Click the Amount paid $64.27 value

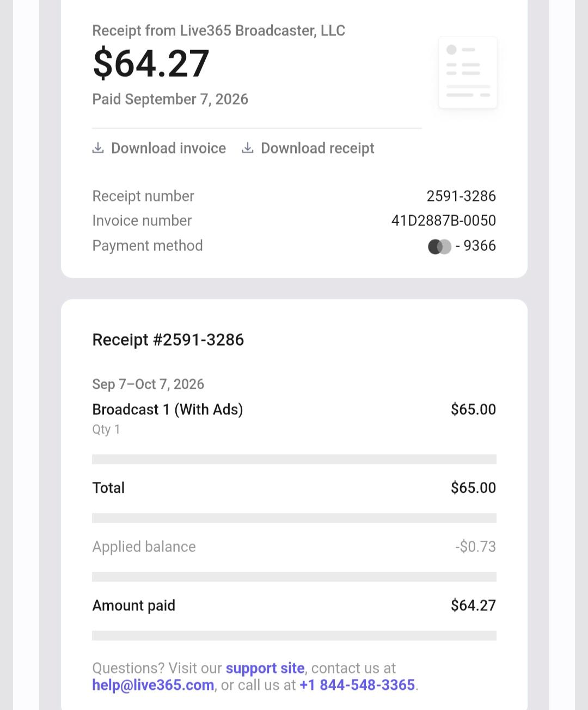pyautogui.click(x=474, y=605)
